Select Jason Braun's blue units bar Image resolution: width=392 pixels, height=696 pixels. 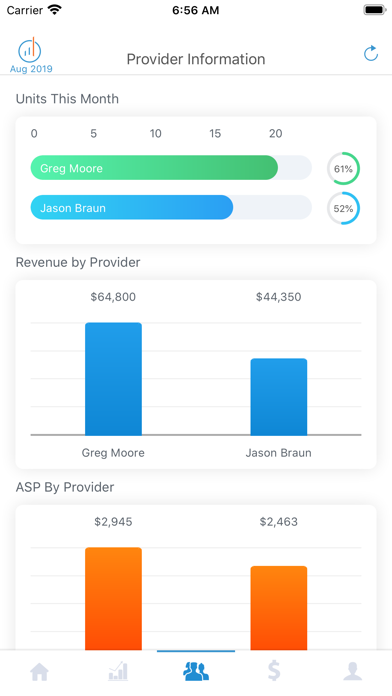point(131,207)
